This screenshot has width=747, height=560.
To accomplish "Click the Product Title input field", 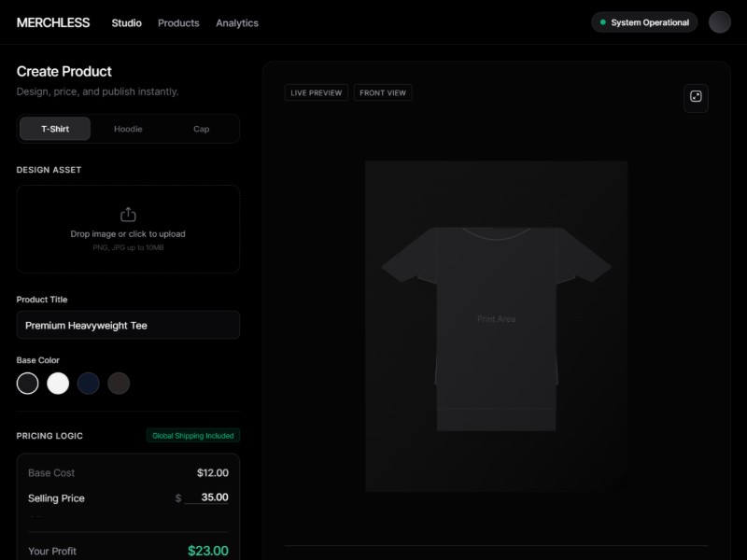I will [128, 325].
